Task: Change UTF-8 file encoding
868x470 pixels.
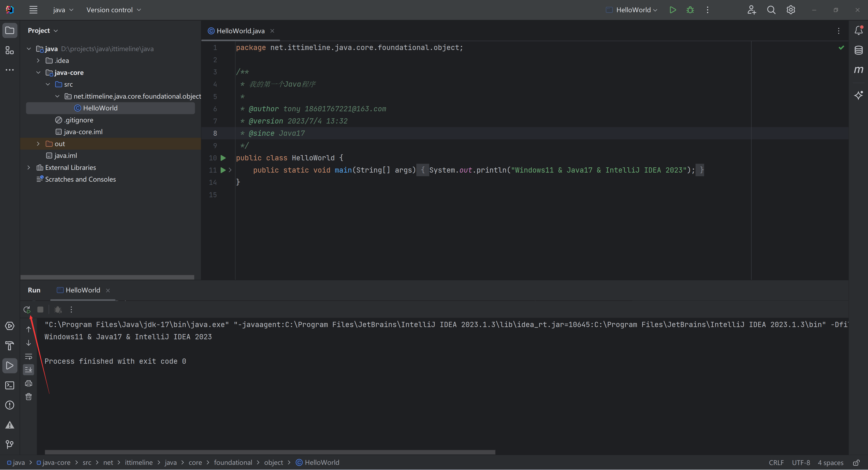Action: pos(801,463)
